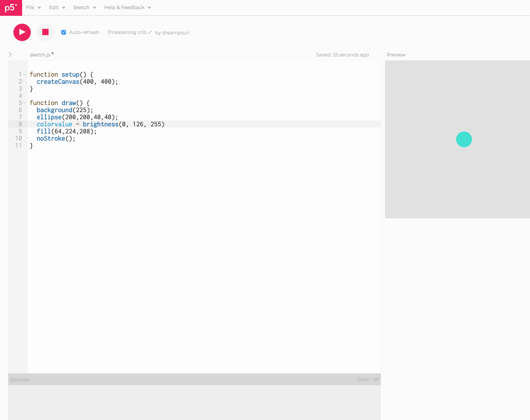Click brightness function call text
This screenshot has width=530, height=420.
[x=100, y=124]
